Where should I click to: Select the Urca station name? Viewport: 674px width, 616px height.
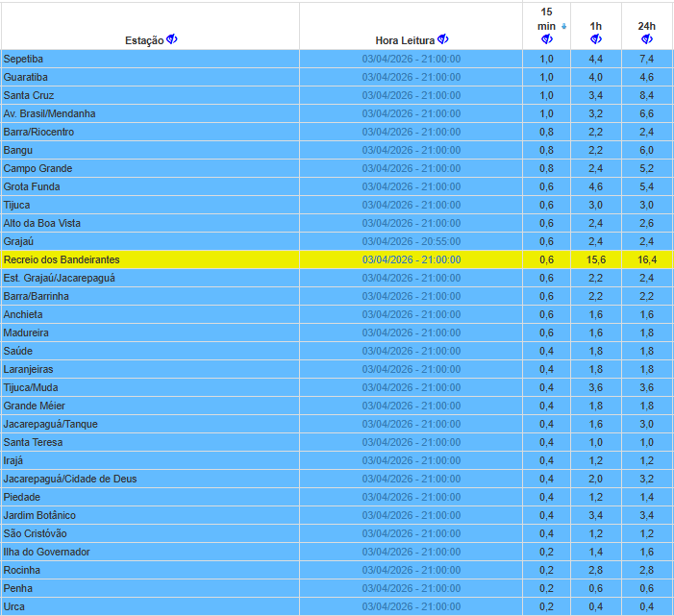[x=14, y=606]
